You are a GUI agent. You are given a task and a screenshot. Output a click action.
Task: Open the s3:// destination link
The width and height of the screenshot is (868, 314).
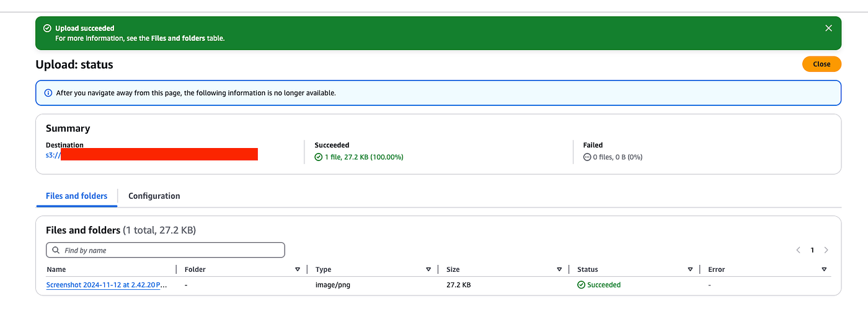point(152,154)
